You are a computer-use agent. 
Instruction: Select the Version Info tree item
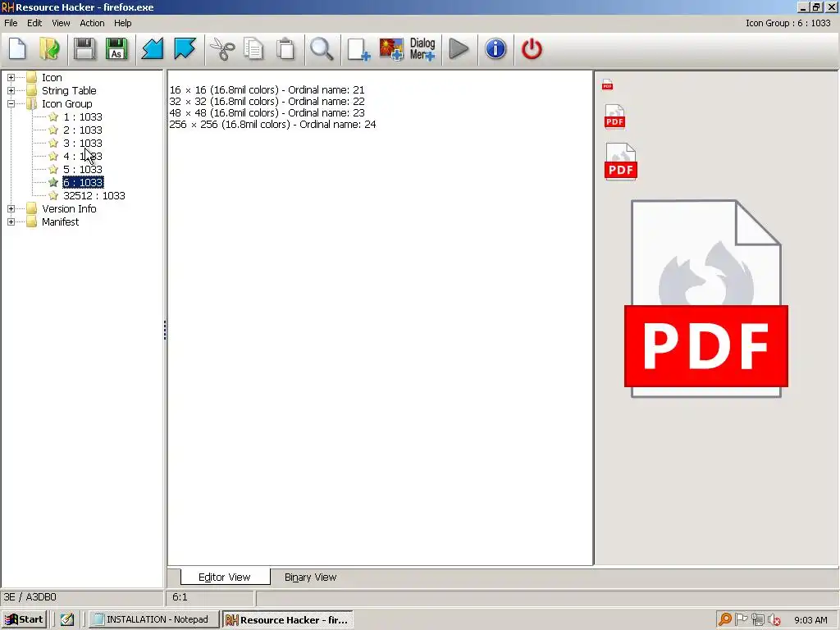(69, 209)
